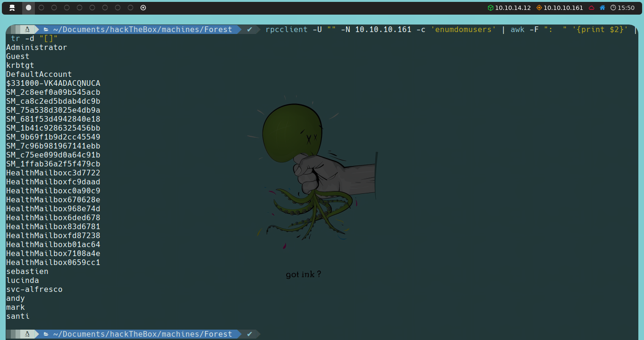Click the 15:50 clock time
Screen dimensions: 644x340
click(x=626, y=8)
